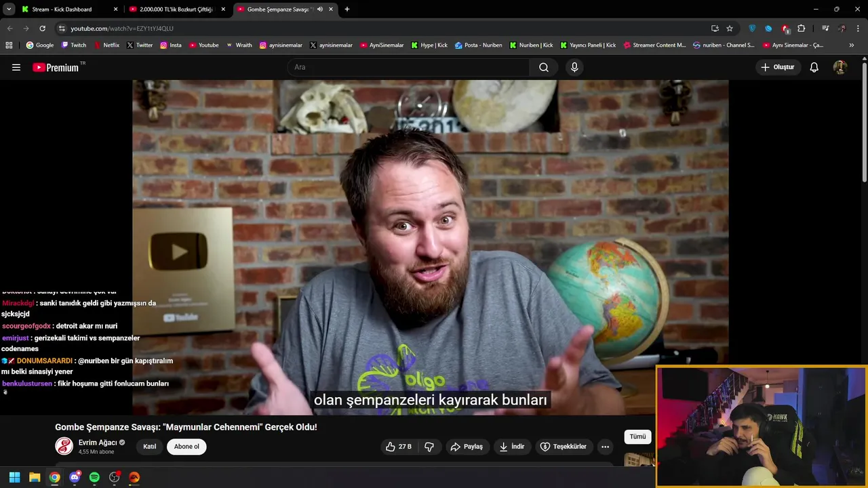Open more actions three-dot menu

[x=605, y=447]
